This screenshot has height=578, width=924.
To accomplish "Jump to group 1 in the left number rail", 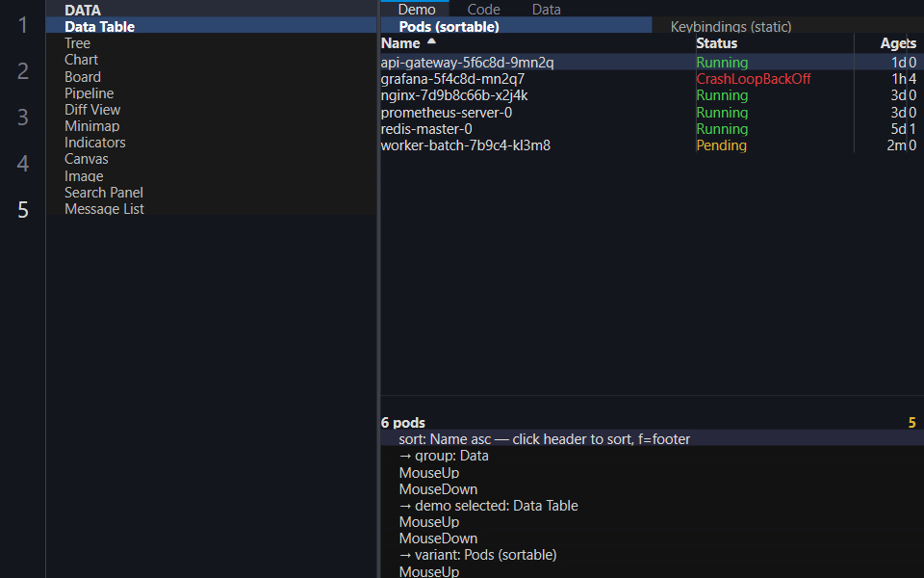I will [22, 25].
